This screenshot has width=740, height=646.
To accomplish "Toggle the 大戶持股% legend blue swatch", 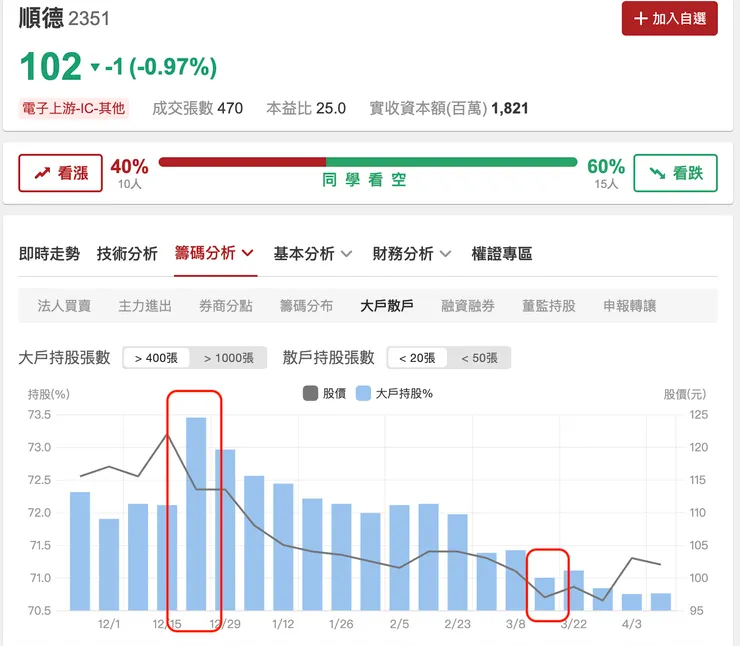I will pos(363,393).
